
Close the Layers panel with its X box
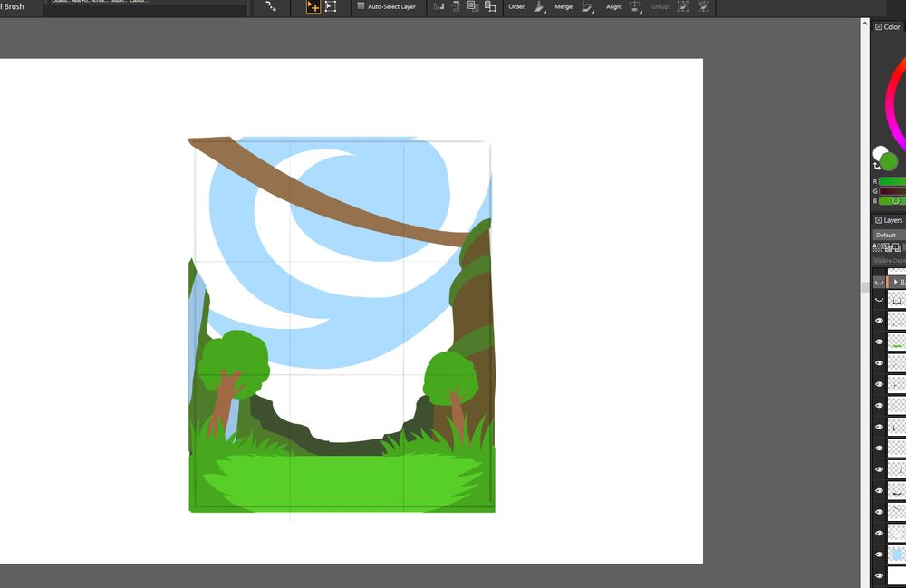tap(878, 220)
